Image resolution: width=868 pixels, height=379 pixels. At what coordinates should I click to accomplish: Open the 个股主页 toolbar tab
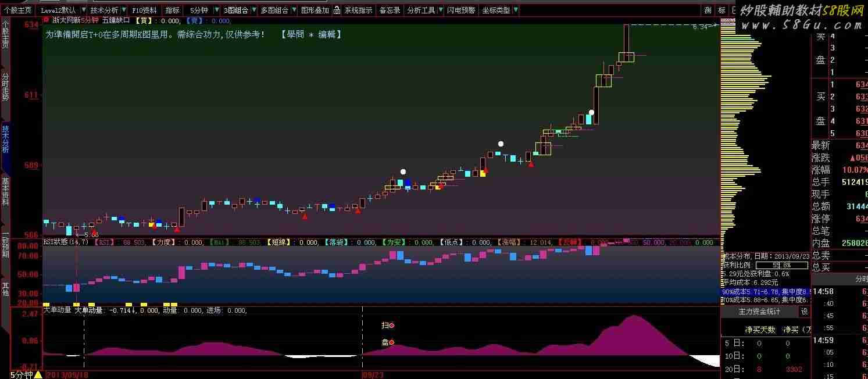[x=17, y=10]
